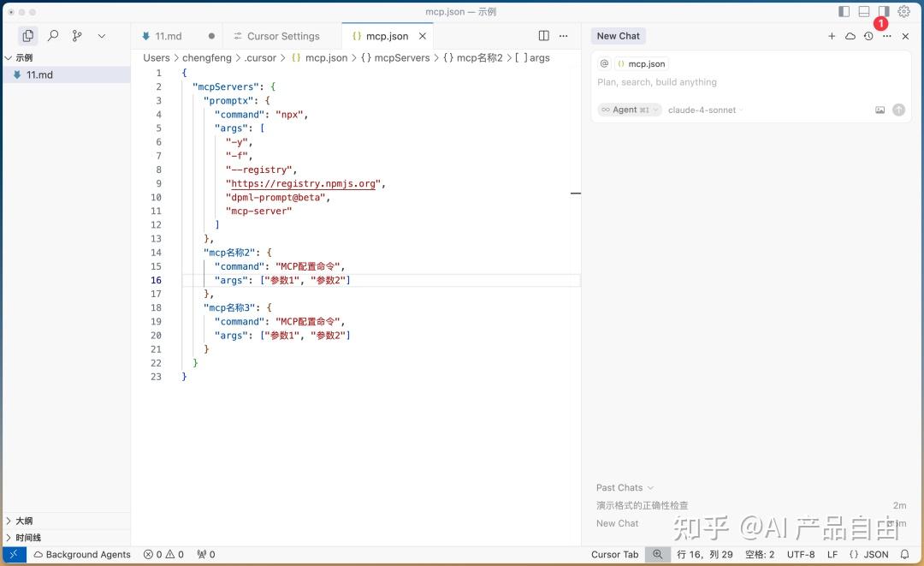924x566 pixels.
Task: Open Cursor settings gear icon
Action: (903, 11)
